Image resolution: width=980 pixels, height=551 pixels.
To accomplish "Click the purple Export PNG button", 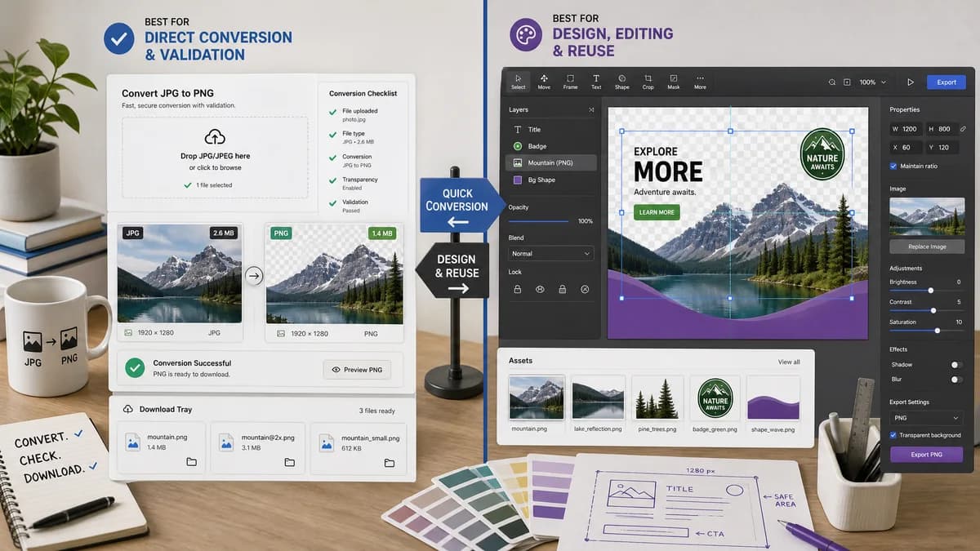I will (x=926, y=454).
